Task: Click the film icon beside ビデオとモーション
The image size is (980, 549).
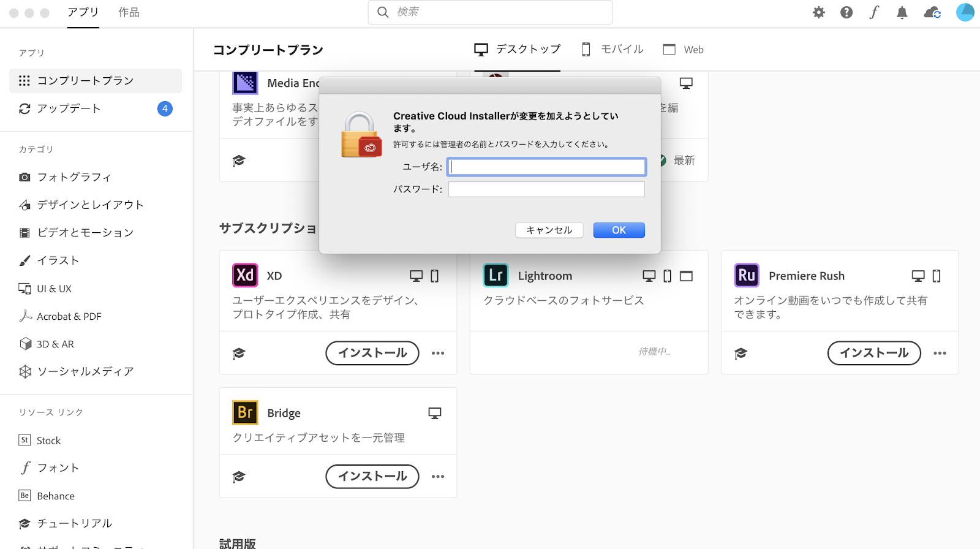Action: pyautogui.click(x=24, y=233)
